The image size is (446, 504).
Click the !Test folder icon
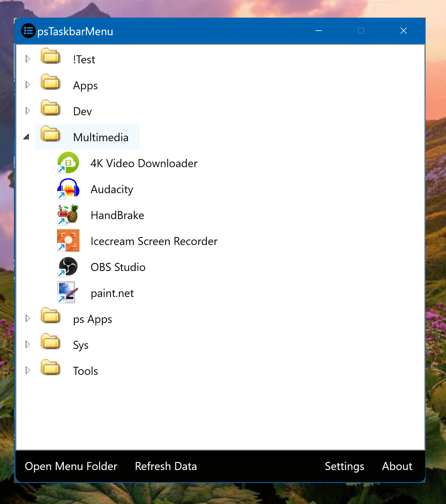(x=50, y=56)
